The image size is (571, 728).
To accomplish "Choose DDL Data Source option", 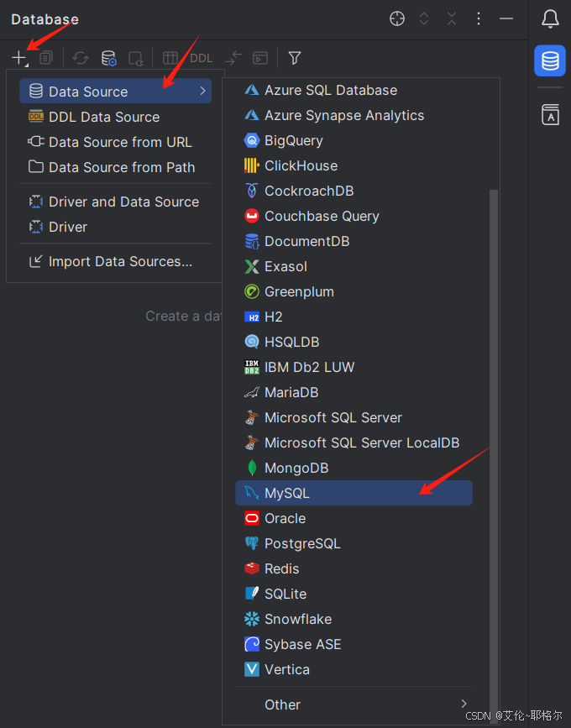I will coord(104,117).
